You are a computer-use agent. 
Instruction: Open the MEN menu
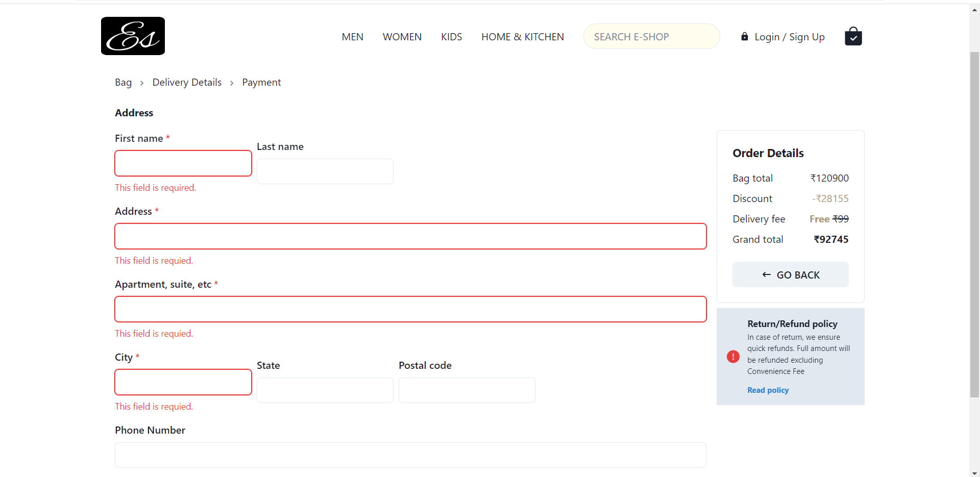point(352,37)
